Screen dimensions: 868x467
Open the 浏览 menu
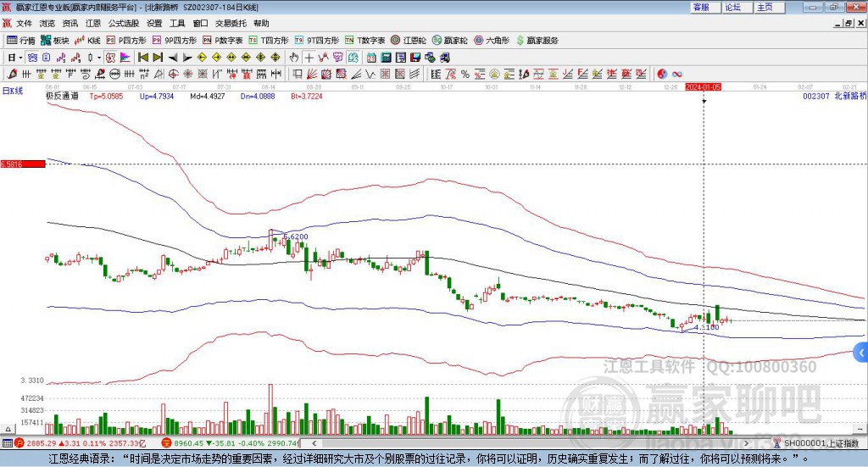47,23
